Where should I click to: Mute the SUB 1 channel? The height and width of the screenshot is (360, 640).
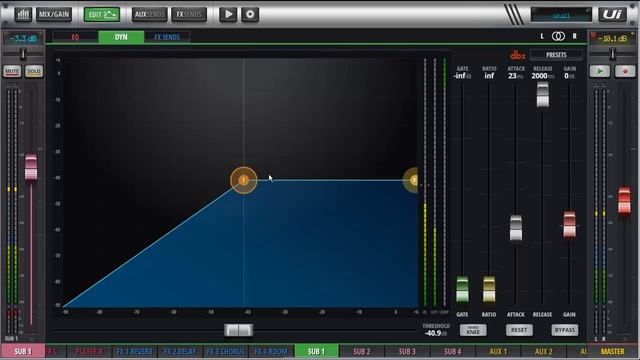pyautogui.click(x=12, y=71)
